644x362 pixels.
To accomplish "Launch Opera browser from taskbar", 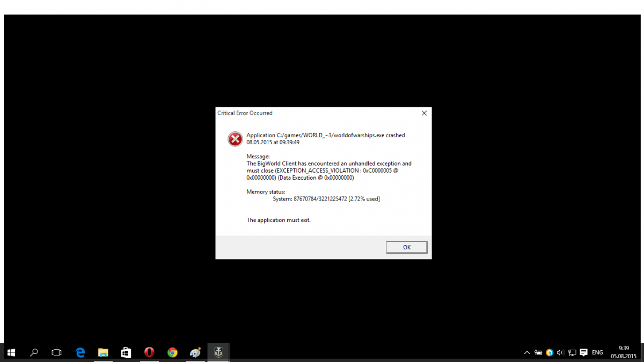I will [x=149, y=352].
